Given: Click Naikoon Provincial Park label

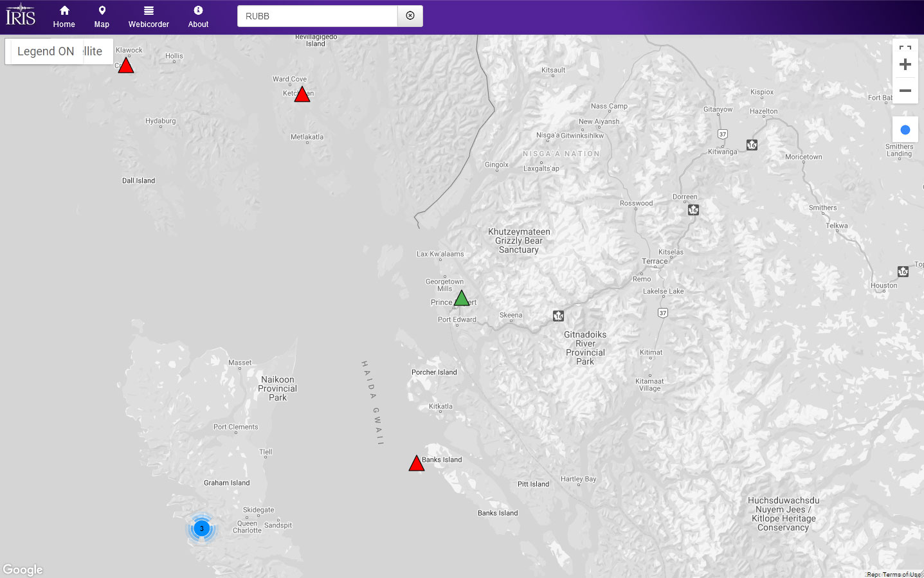Looking at the screenshot, I should [x=278, y=388].
